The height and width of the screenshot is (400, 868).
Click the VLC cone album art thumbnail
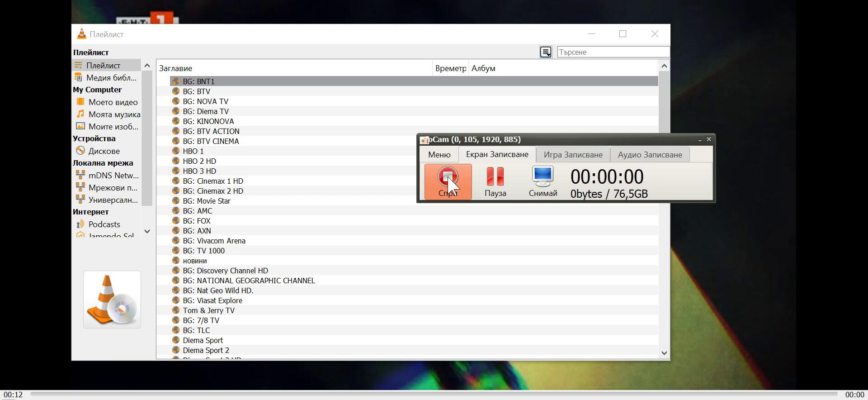click(x=112, y=300)
